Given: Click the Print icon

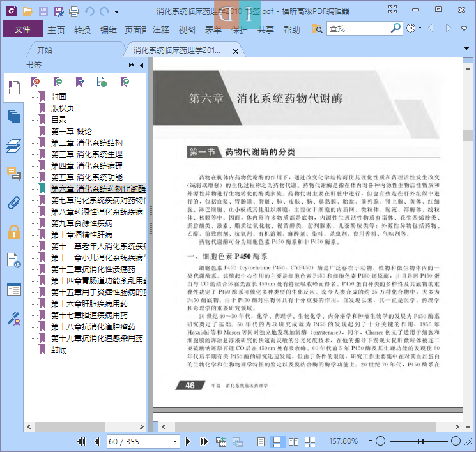Looking at the screenshot, I should [74, 11].
